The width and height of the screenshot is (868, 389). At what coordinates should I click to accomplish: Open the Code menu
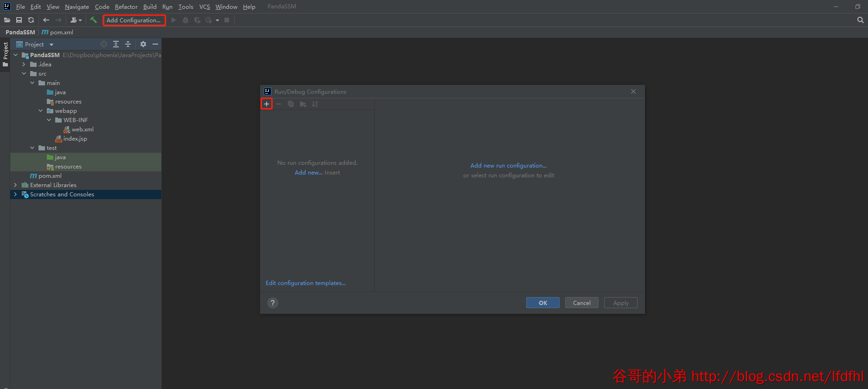click(102, 6)
